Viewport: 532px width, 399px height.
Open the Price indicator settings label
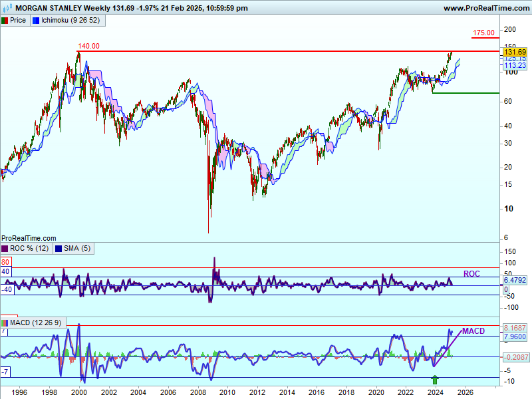pyautogui.click(x=18, y=20)
